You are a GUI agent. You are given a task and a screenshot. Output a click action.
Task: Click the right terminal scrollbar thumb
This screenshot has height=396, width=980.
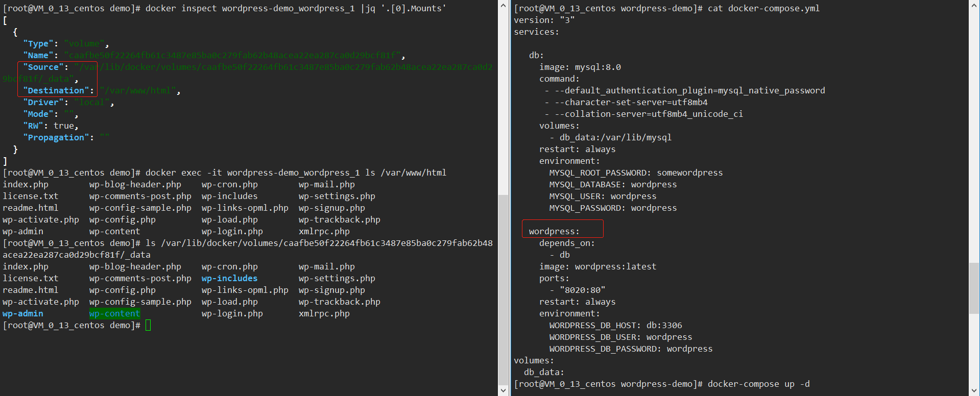974,288
